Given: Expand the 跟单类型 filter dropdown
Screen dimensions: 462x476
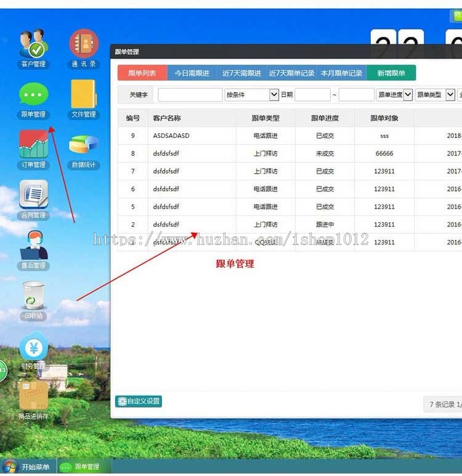Looking at the screenshot, I should tap(435, 95).
